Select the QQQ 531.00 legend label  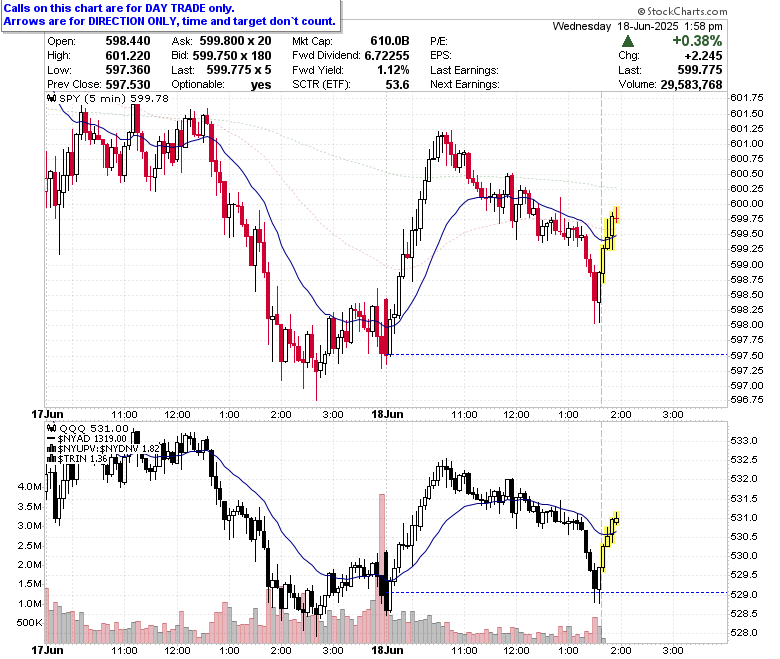click(94, 428)
